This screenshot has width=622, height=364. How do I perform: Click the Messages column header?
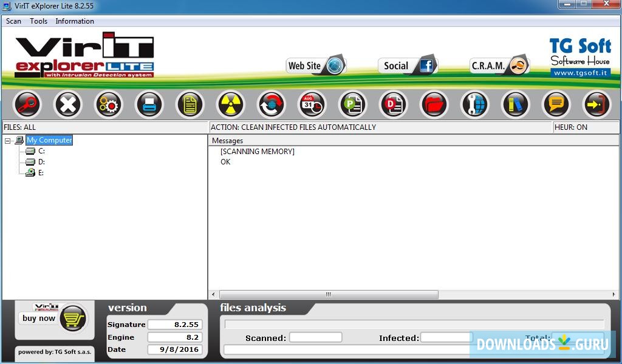(x=413, y=141)
